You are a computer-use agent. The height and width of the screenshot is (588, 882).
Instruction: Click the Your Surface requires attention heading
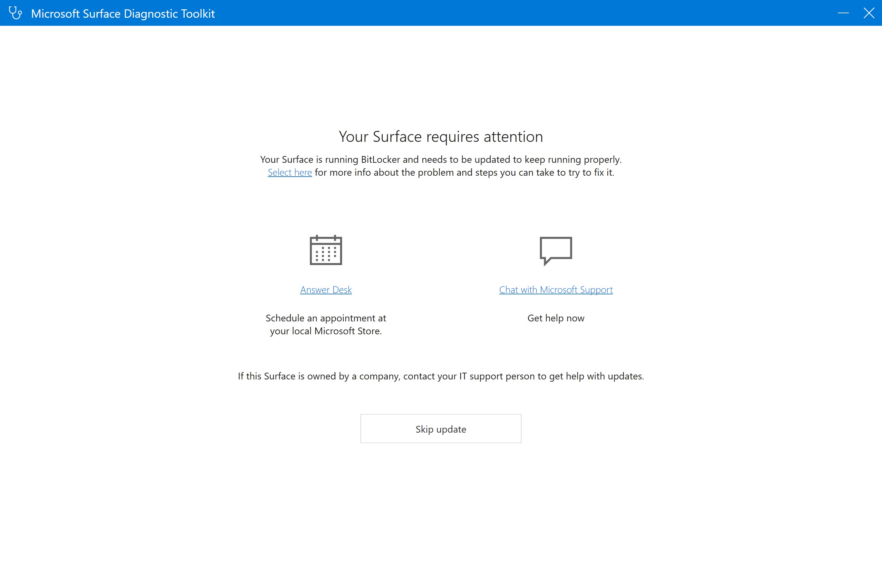tap(441, 136)
